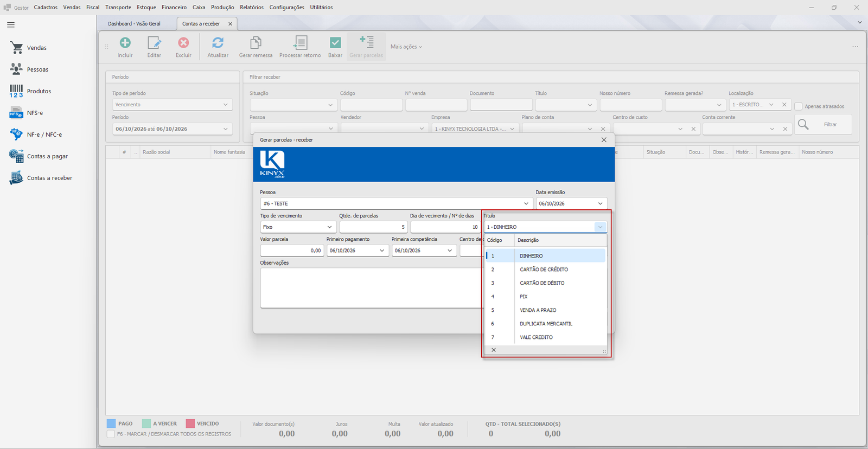Expand the Tipo de vencimento Fixo dropdown
Image resolution: width=868 pixels, height=449 pixels.
[329, 227]
